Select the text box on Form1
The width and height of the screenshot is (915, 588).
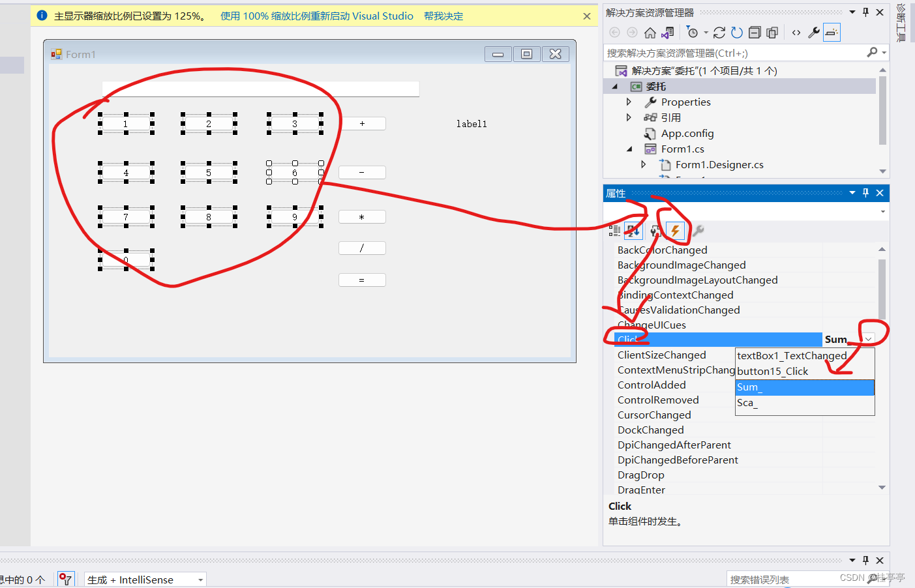point(260,89)
